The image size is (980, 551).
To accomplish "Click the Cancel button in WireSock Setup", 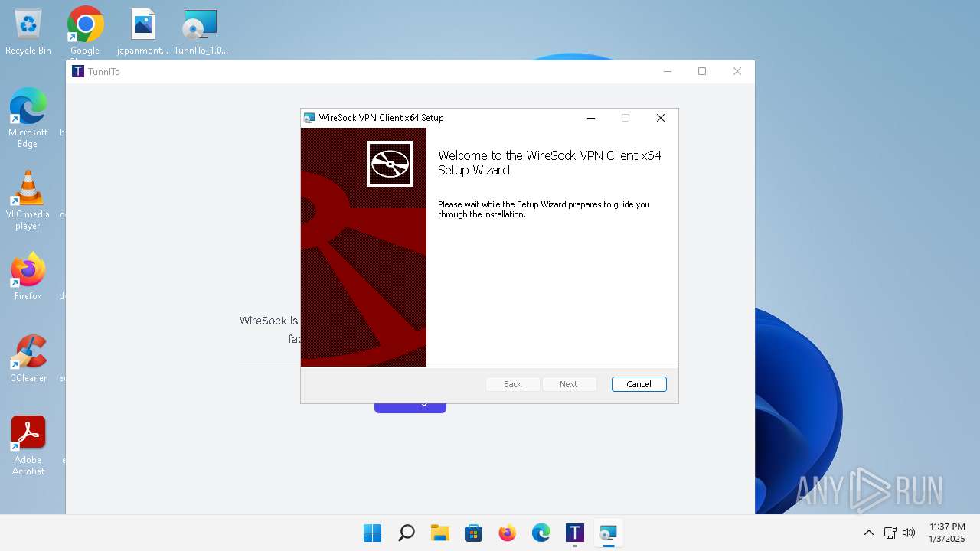I will pyautogui.click(x=639, y=384).
